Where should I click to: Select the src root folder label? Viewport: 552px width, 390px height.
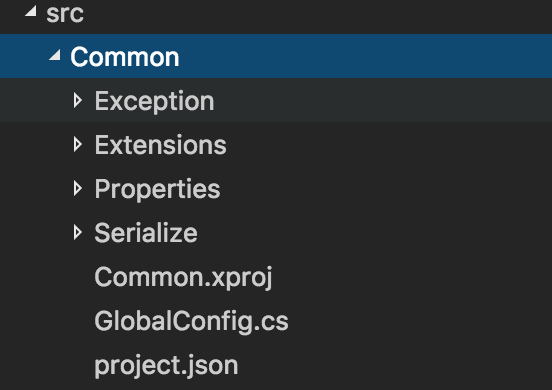65,14
